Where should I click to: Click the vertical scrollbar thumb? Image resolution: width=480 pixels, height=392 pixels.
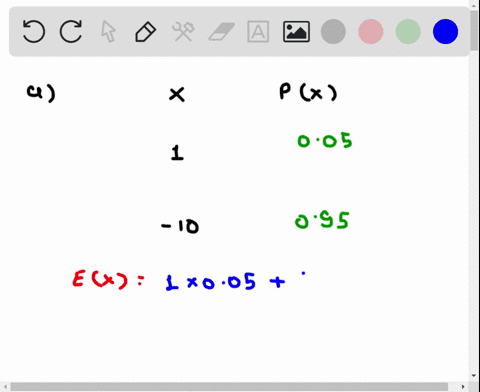(x=475, y=31)
